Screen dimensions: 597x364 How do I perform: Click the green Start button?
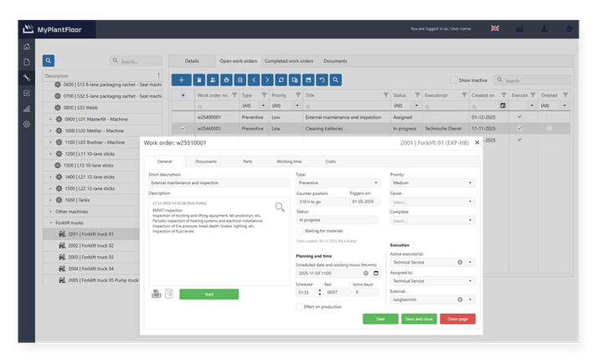pos(209,295)
